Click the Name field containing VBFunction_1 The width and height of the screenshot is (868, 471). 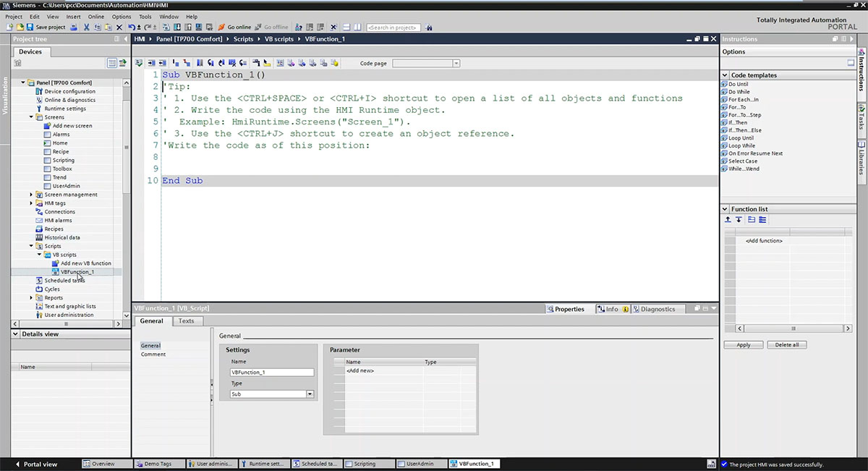pos(272,372)
